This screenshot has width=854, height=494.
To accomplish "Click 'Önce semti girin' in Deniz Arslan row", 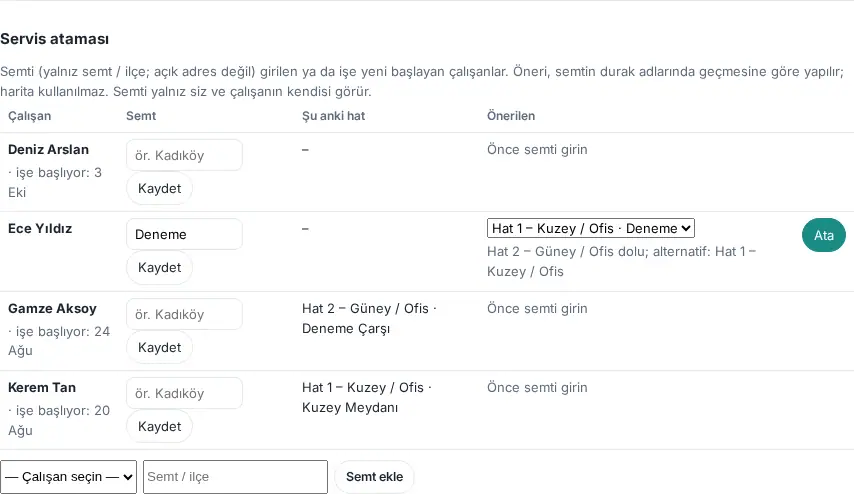I will point(537,150).
